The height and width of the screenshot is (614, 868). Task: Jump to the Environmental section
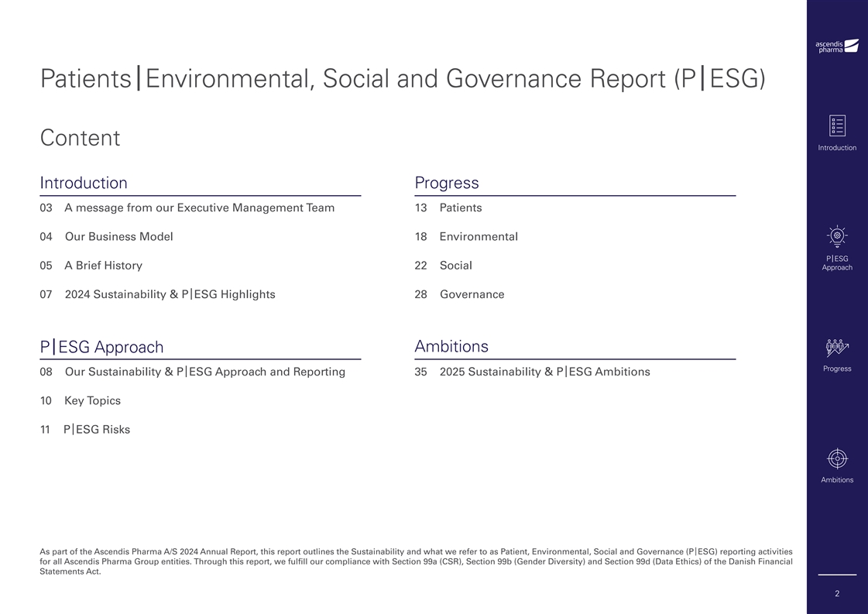tap(478, 237)
